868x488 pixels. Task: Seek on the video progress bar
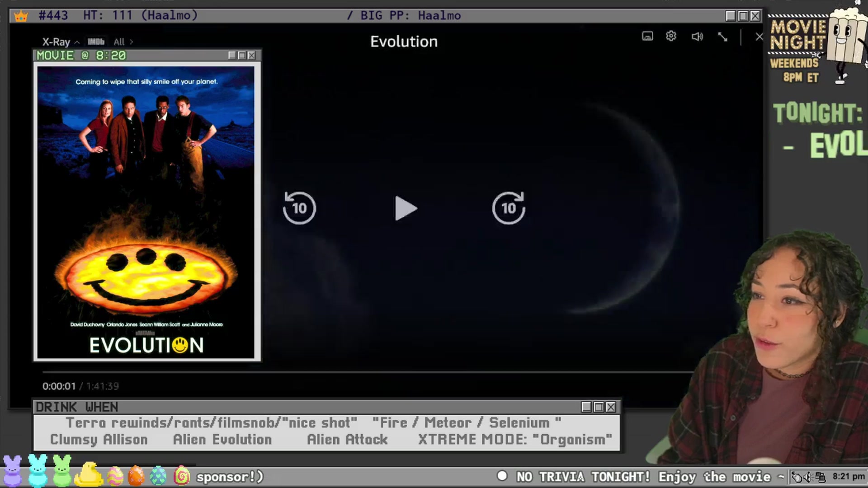[x=368, y=372]
